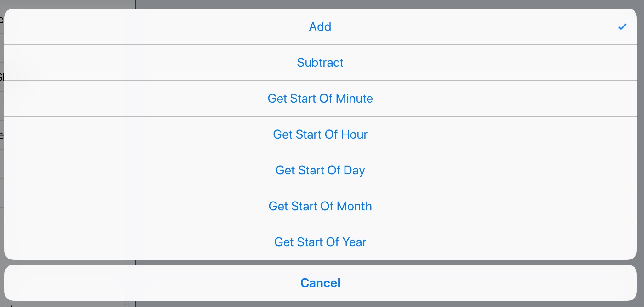Viewport: 644px width, 307px height.
Task: Keep the checked Add option selected
Action: pos(321,27)
